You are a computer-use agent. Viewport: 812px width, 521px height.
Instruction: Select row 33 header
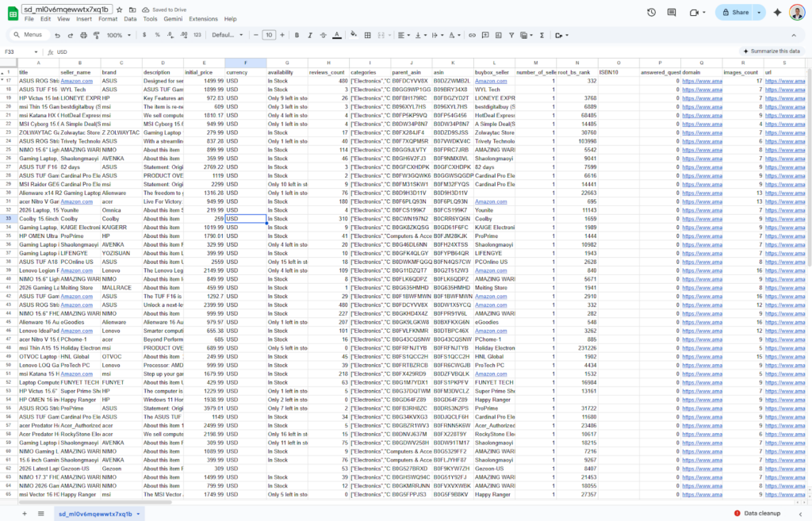(8, 219)
